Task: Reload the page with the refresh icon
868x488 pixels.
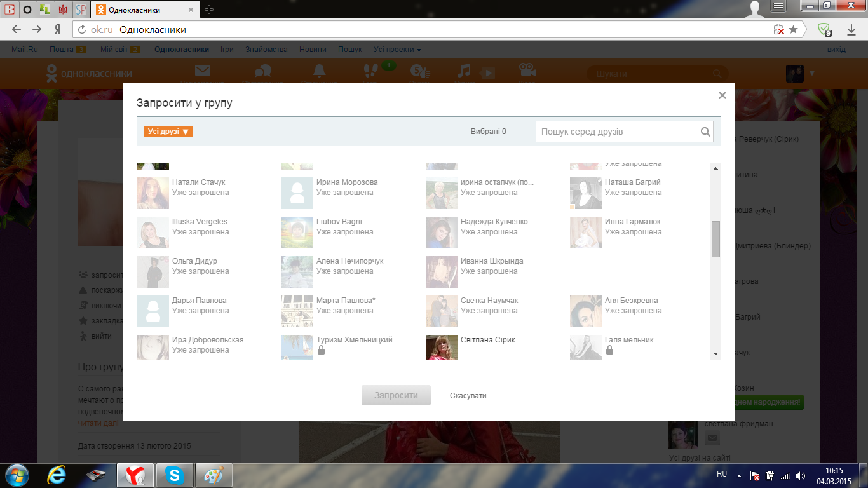Action: [81, 30]
